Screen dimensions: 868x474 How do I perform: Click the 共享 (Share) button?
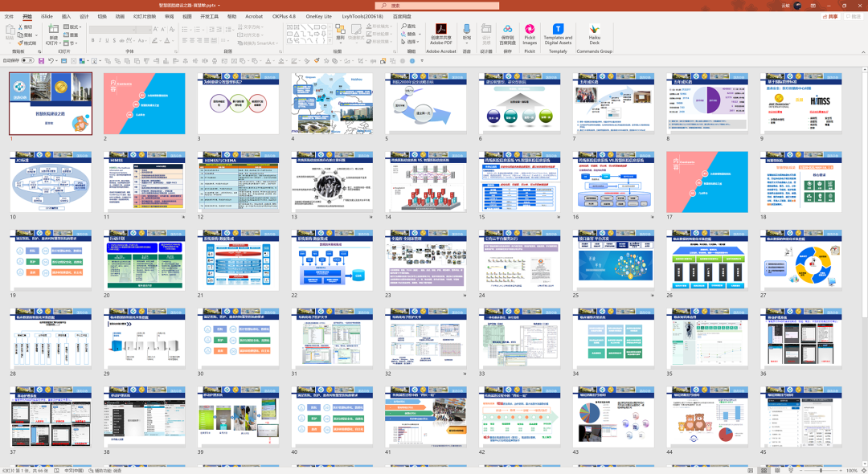point(830,17)
